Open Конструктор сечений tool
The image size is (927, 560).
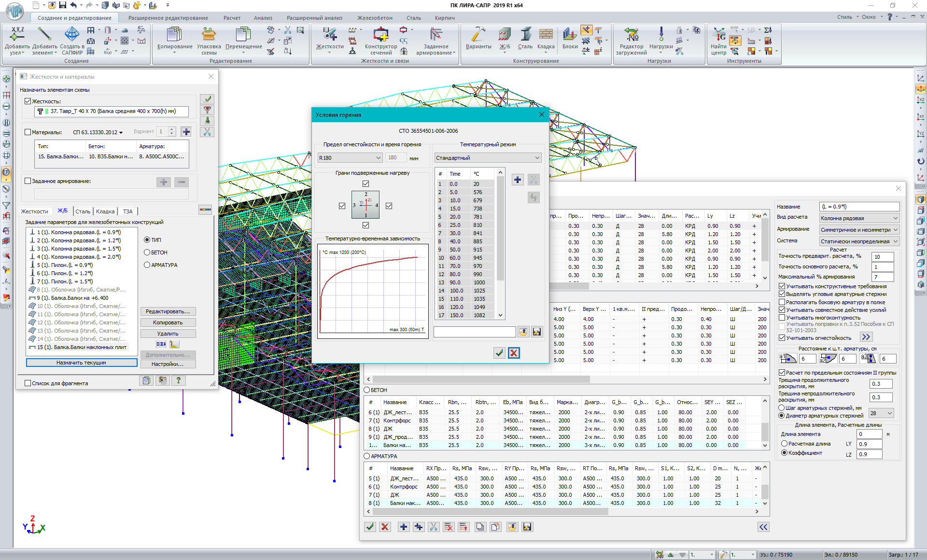pos(380,34)
